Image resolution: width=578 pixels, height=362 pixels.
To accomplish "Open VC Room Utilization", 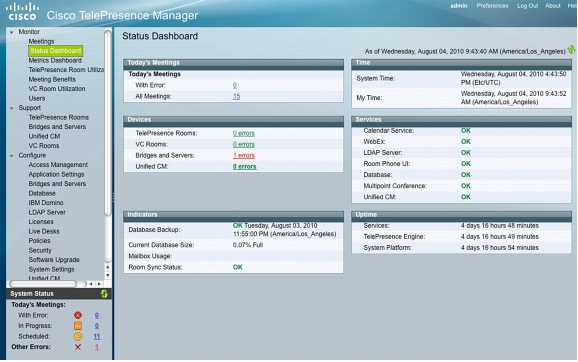I will [57, 89].
